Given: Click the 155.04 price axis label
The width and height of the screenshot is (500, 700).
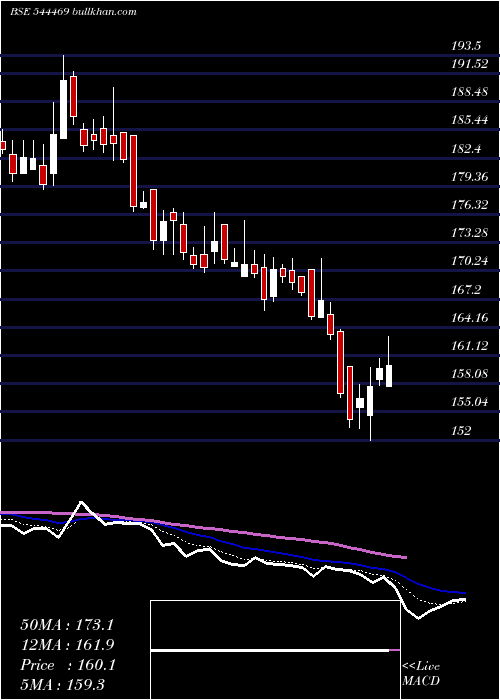Looking at the screenshot, I should point(469,402).
